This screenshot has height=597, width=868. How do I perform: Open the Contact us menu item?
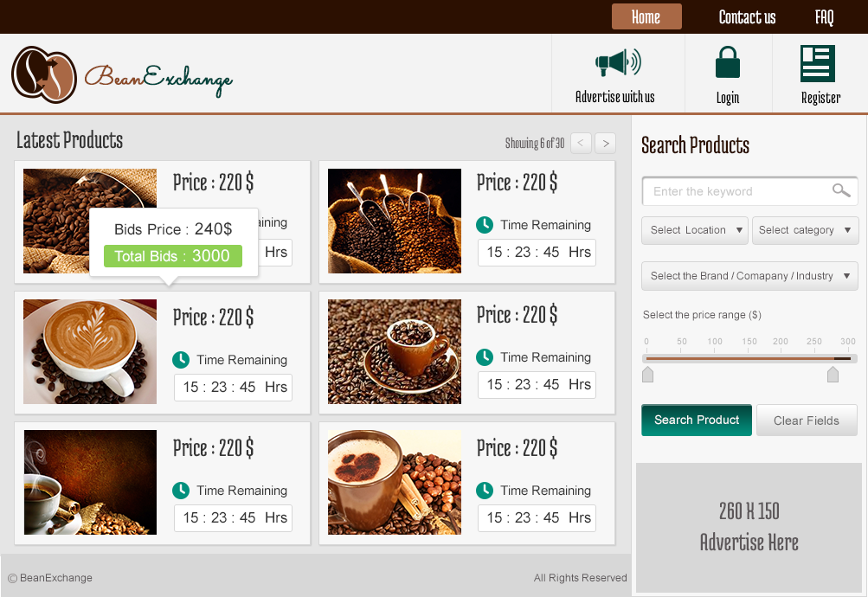tap(747, 17)
